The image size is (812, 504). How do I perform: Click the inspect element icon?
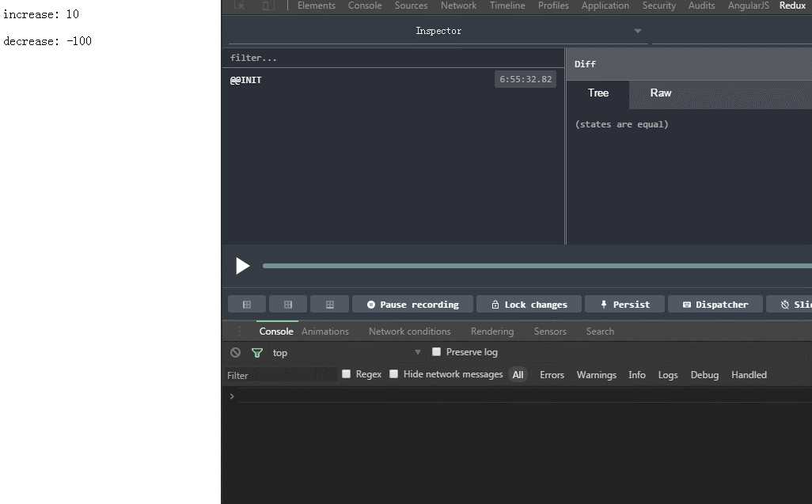(x=239, y=6)
